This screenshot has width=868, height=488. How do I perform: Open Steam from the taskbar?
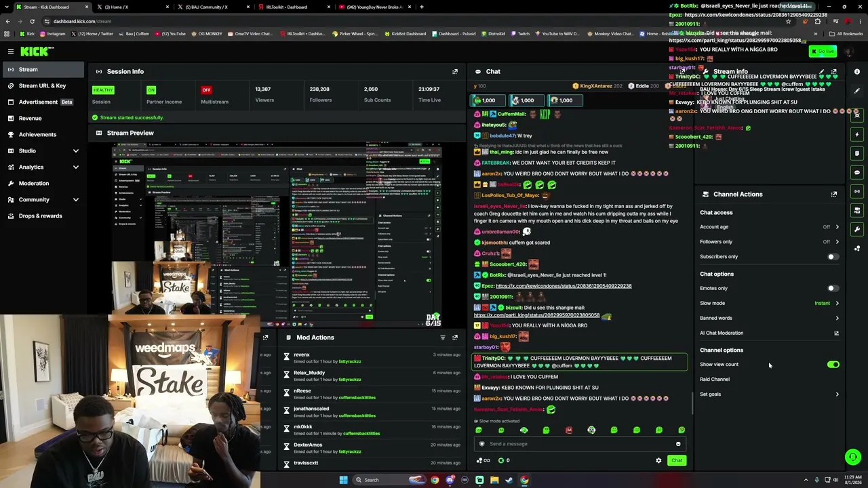click(x=509, y=480)
